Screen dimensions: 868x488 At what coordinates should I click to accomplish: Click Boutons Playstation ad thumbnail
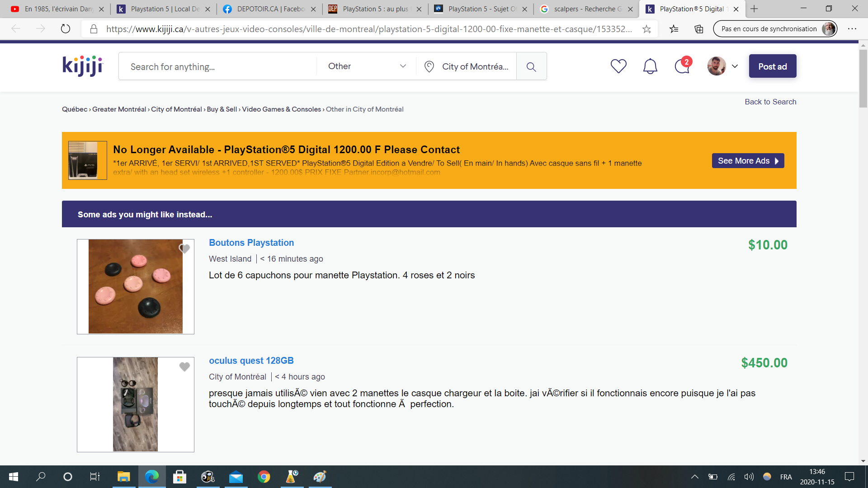tap(136, 286)
